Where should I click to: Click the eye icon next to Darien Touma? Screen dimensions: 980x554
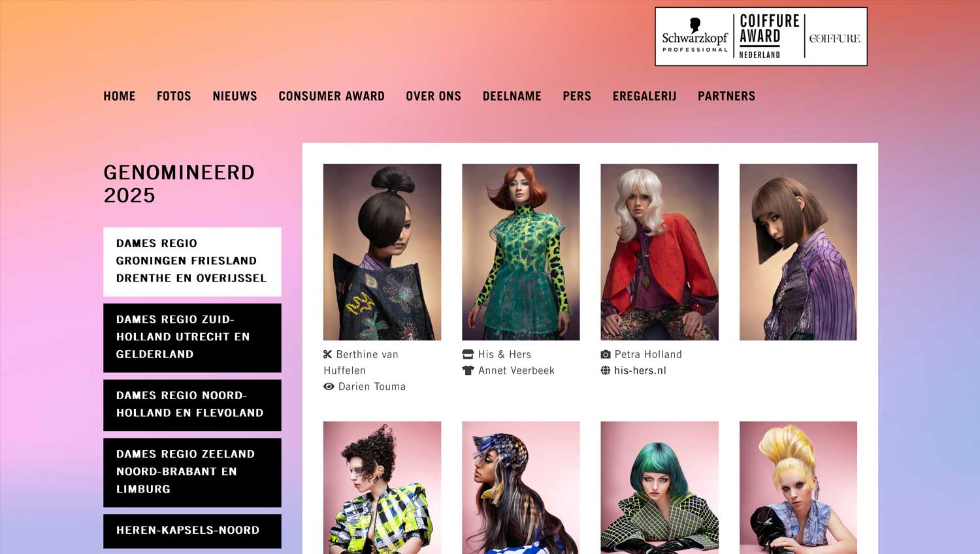pyautogui.click(x=329, y=386)
